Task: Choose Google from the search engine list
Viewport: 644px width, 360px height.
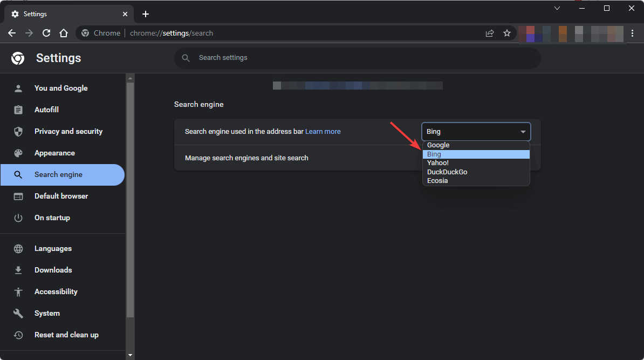Action: [476, 145]
